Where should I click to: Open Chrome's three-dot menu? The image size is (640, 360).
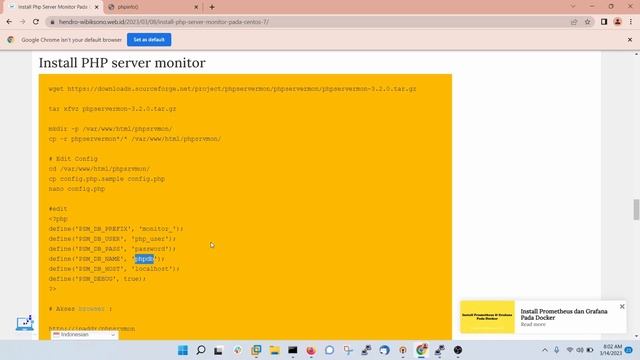(631, 22)
